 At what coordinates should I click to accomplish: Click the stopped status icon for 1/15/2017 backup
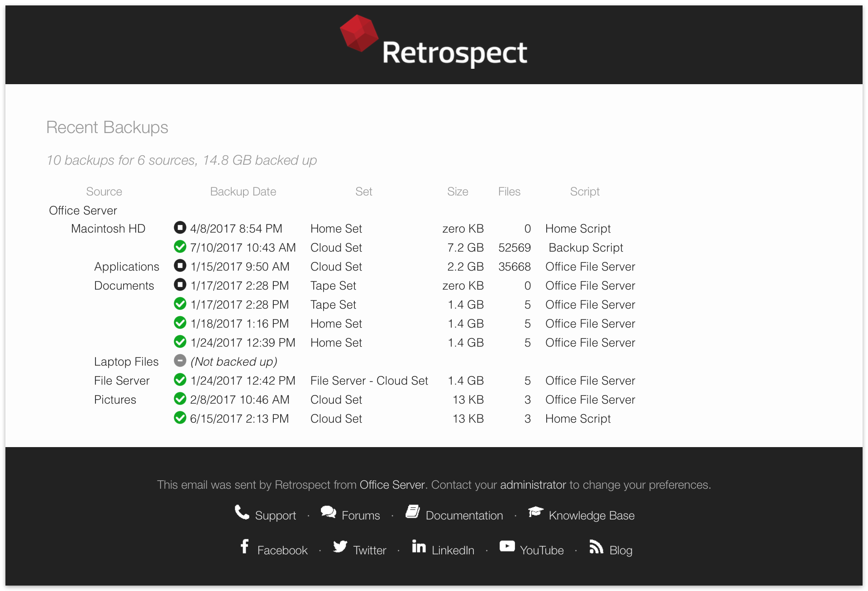click(x=180, y=265)
